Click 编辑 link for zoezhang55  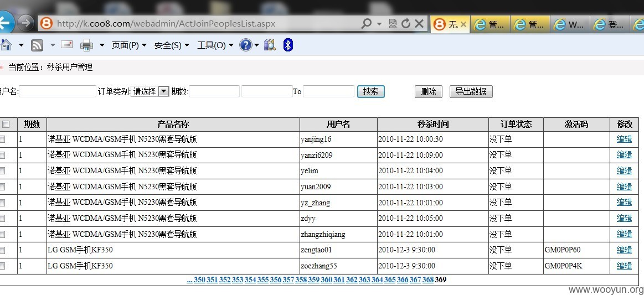(624, 266)
